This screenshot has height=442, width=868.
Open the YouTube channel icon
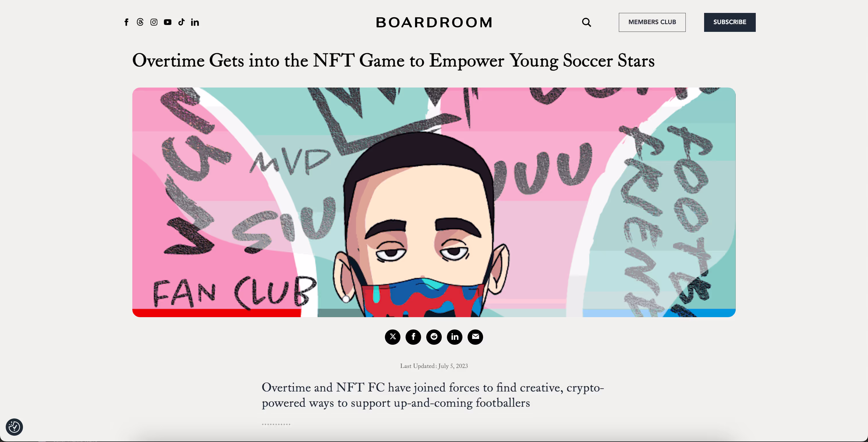168,22
